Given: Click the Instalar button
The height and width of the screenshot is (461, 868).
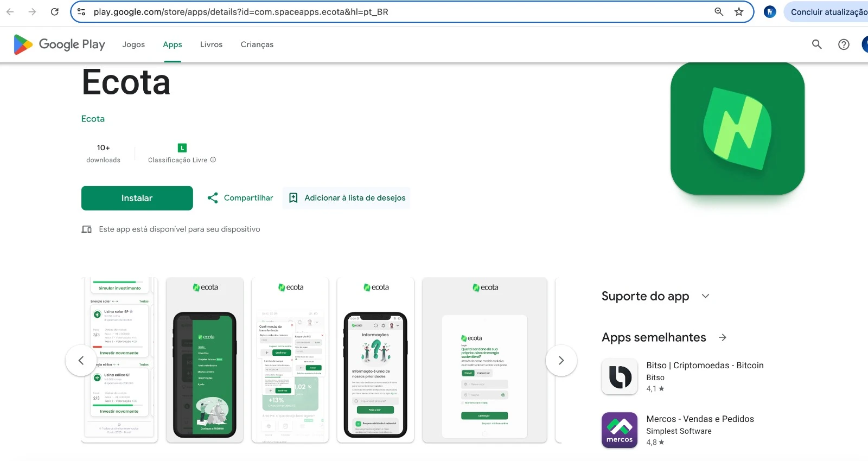Looking at the screenshot, I should 137,198.
